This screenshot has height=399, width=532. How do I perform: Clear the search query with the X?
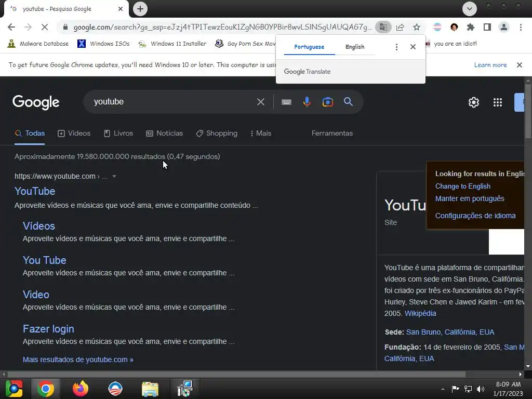[x=261, y=102]
